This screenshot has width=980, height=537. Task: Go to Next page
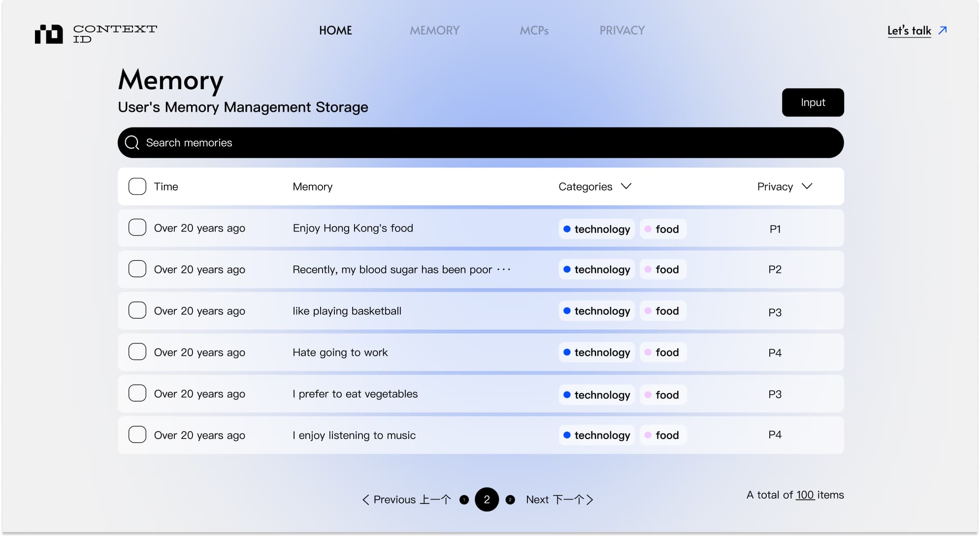click(x=559, y=500)
